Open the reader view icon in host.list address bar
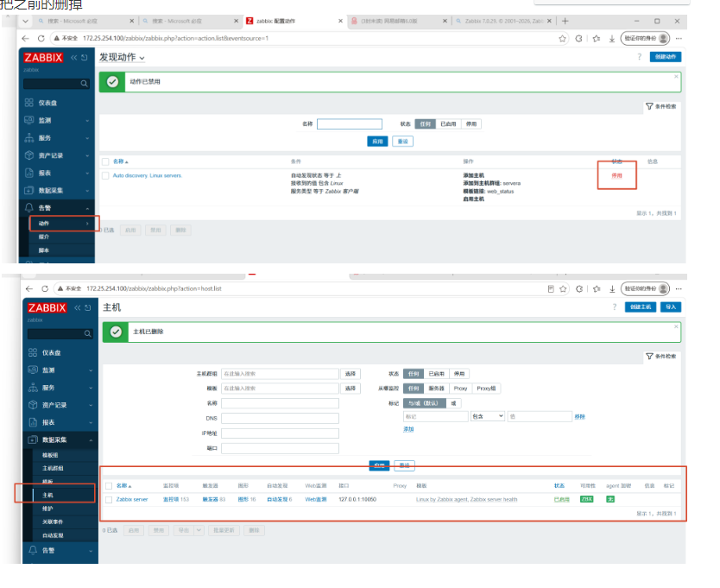 click(551, 288)
